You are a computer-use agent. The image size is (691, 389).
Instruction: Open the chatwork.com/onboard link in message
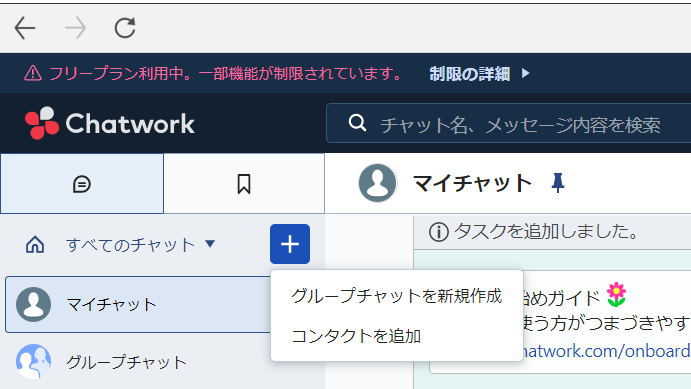point(606,351)
